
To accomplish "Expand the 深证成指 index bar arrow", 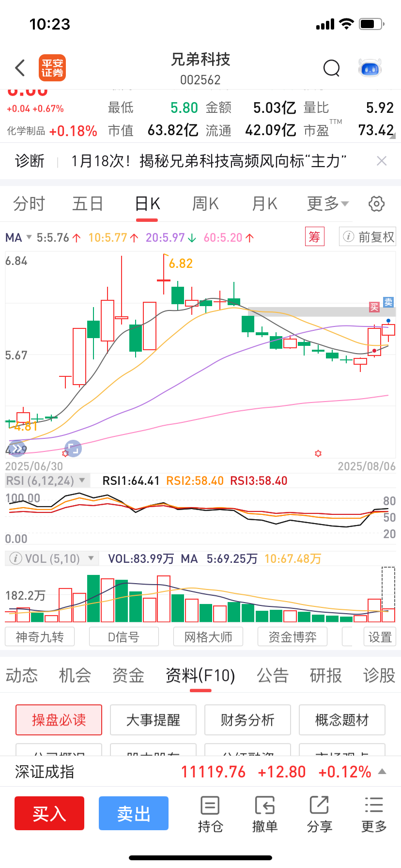I will pos(382,771).
